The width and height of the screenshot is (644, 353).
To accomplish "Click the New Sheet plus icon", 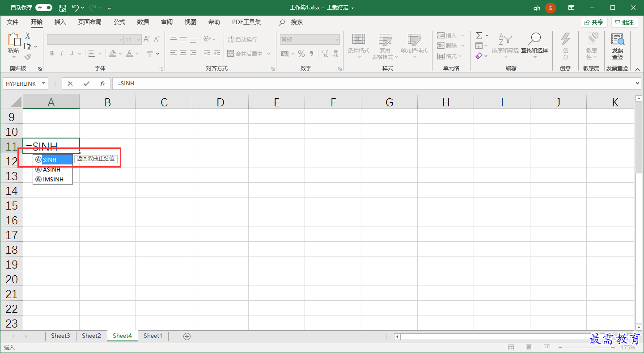I will point(187,336).
